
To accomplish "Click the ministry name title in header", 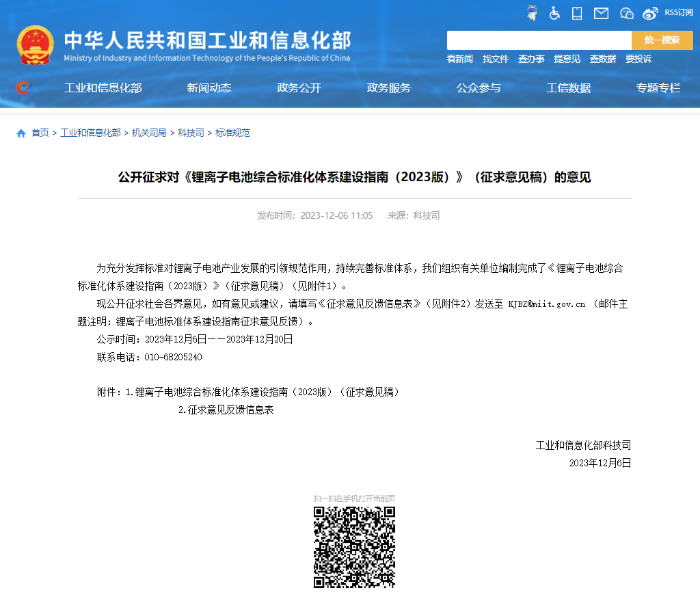I will pos(207,40).
